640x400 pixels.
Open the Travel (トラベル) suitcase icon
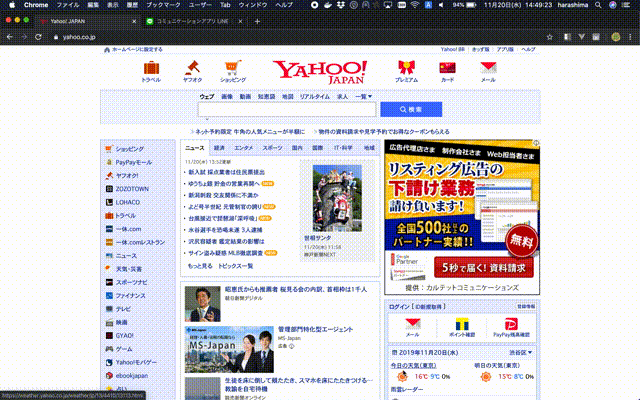click(151, 67)
